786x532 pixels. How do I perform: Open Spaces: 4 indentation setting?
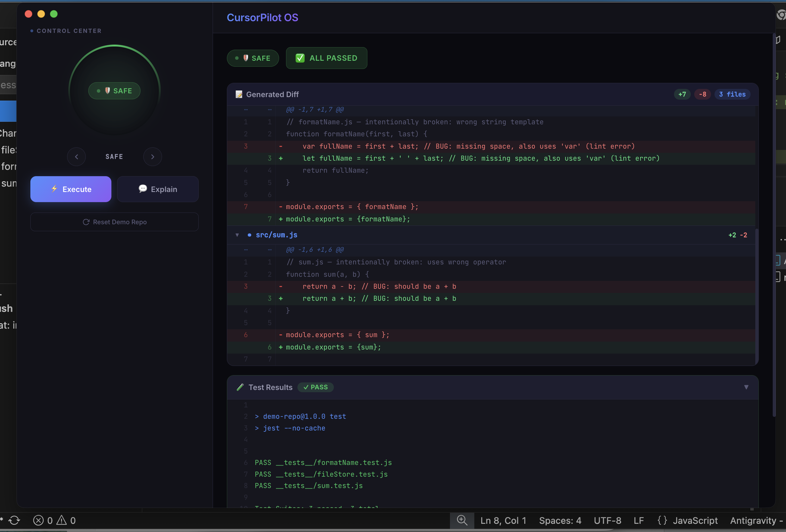point(560,520)
